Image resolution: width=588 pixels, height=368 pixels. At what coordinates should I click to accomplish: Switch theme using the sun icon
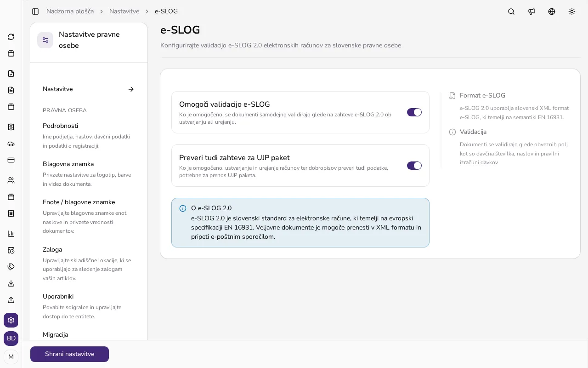pos(572,11)
